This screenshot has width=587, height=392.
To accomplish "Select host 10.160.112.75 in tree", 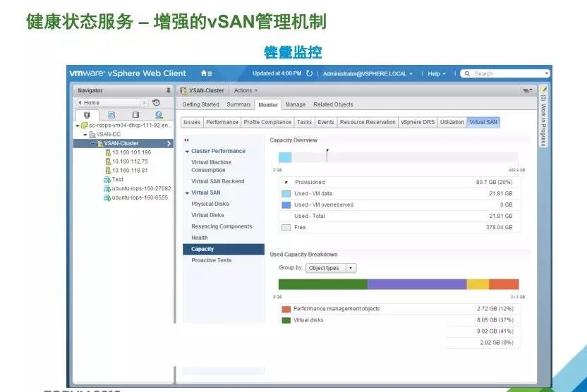I will click(130, 161).
